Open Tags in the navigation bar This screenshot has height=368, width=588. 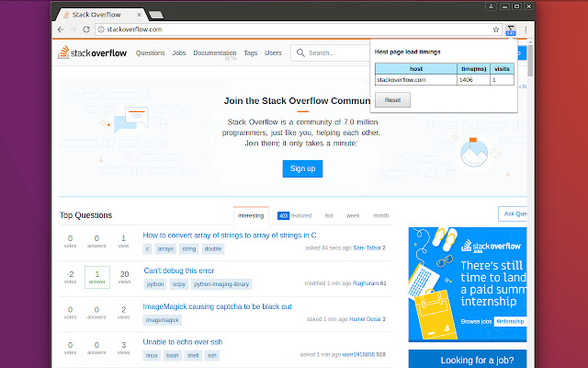(251, 53)
